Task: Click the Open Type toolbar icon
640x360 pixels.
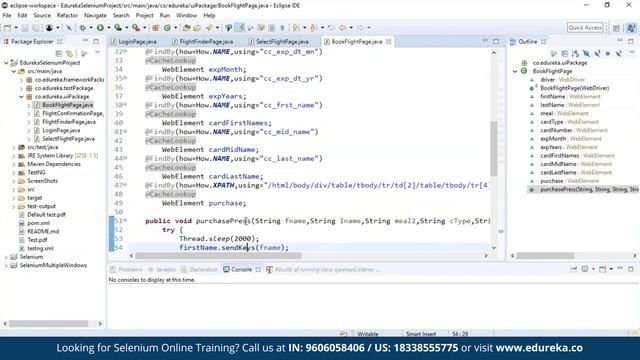Action: click(187, 28)
